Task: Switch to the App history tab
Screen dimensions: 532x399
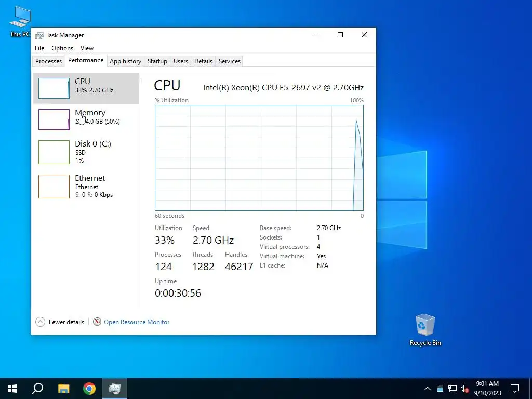Action: 125,61
